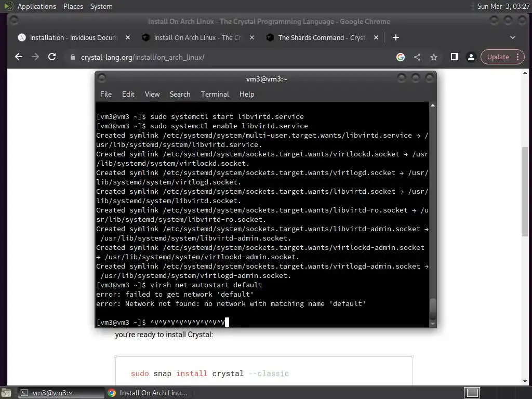Viewport: 532px width, 399px height.
Task: Open the Google icon in the address bar
Action: (401, 57)
